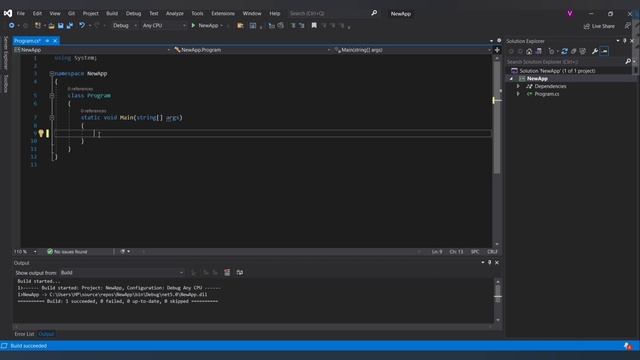Switch to the Error List tab

pos(24,334)
